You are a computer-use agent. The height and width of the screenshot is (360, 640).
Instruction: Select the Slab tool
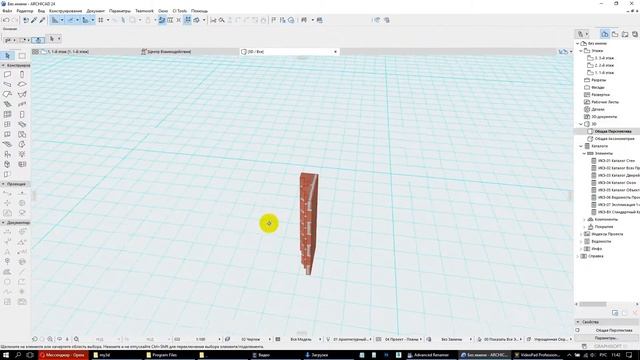point(22,84)
